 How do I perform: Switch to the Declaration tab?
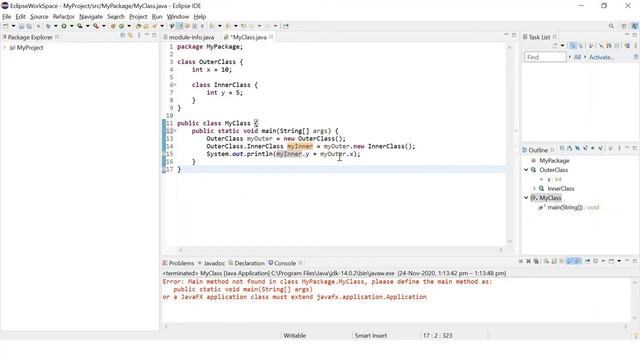tap(247, 263)
